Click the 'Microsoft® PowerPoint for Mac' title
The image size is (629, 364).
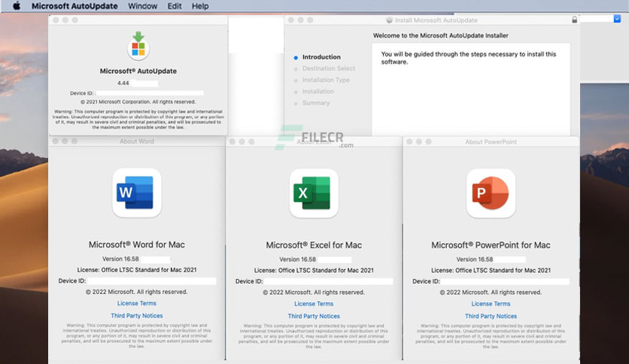point(491,245)
